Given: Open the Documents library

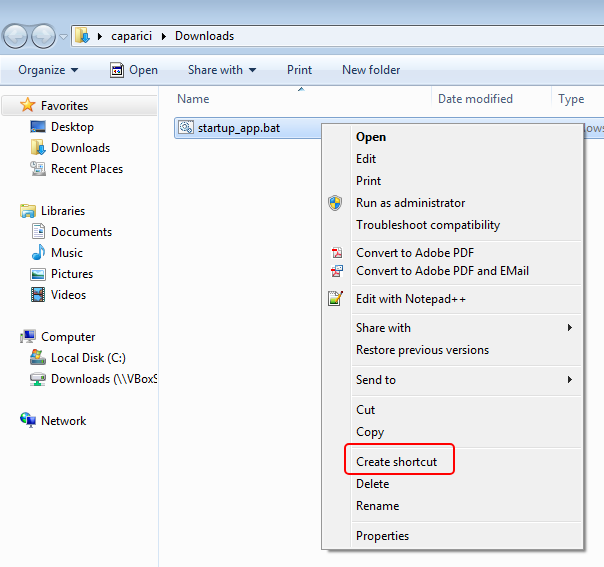Looking at the screenshot, I should click(x=81, y=232).
